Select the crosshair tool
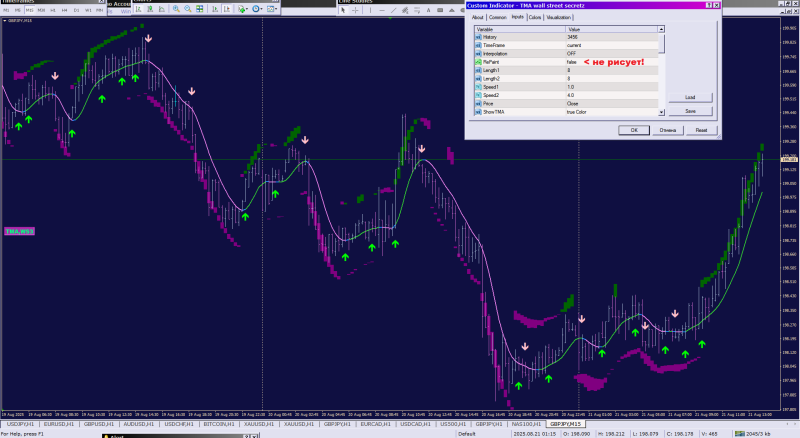 tap(356, 10)
